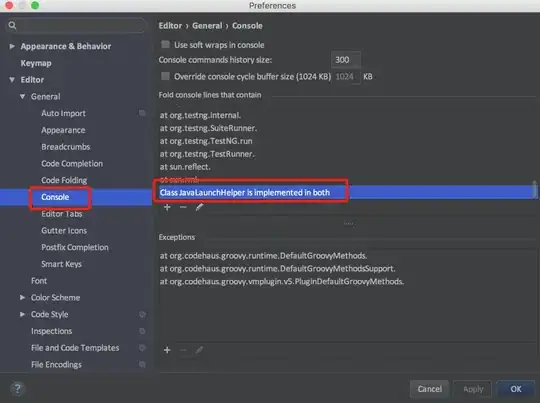This screenshot has height=403, width=540.
Task: Collapse the Editor tree node
Action: (12, 80)
